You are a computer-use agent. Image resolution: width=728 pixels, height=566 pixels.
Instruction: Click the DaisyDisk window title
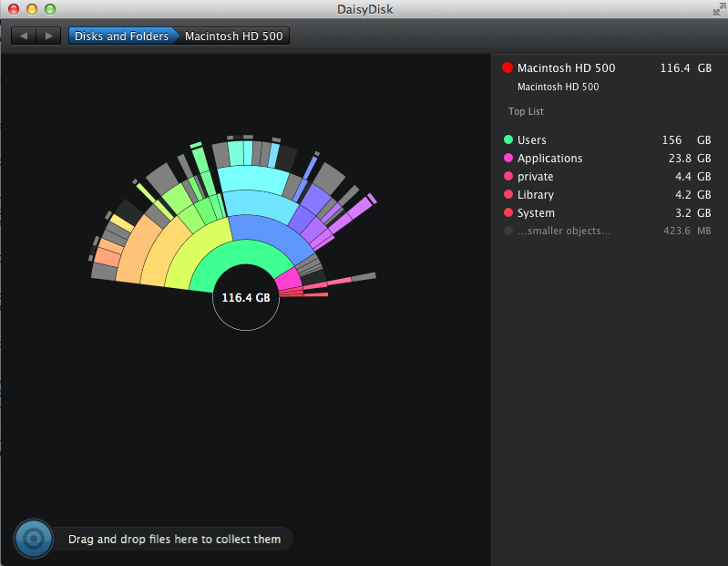[365, 9]
